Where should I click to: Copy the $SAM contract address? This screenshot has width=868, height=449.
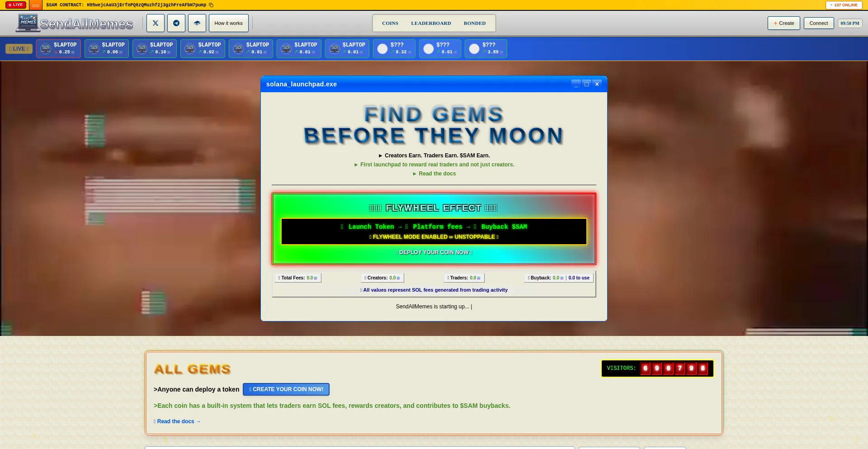coord(211,5)
